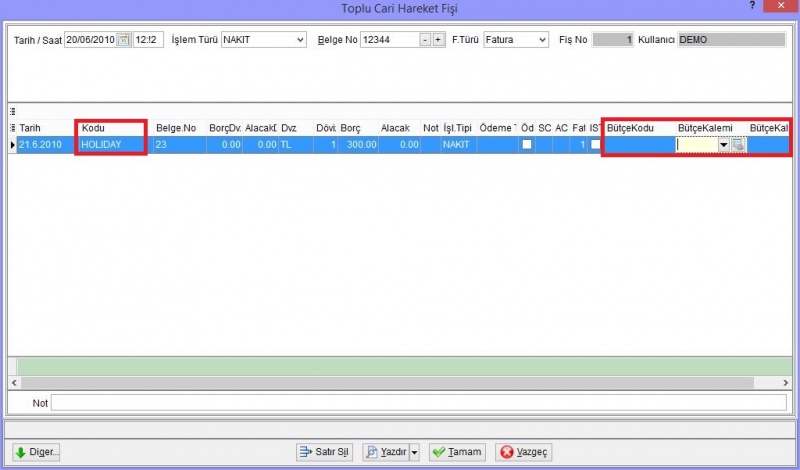Click the column chooser icon beside Tarih header
This screenshot has height=470, width=800.
coord(12,128)
